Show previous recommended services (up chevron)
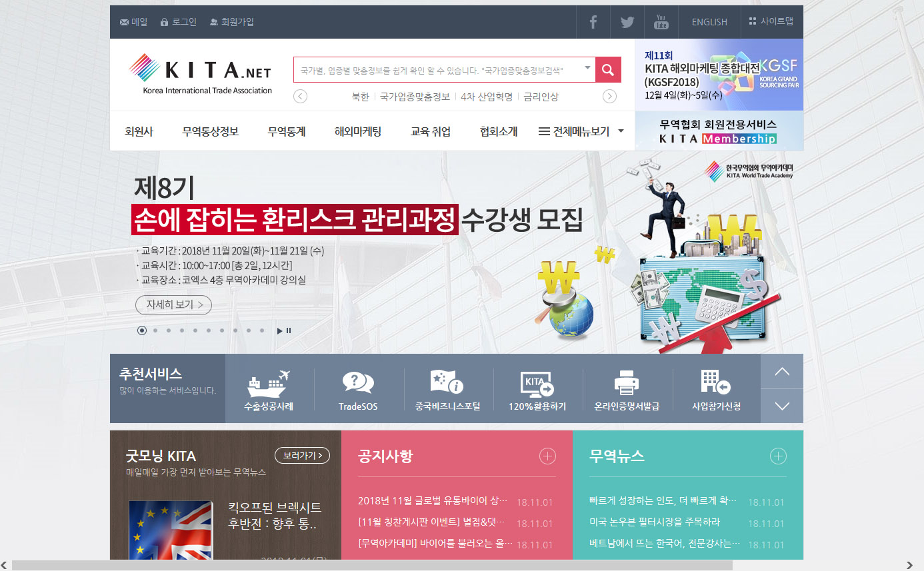This screenshot has width=924, height=571. [782, 371]
